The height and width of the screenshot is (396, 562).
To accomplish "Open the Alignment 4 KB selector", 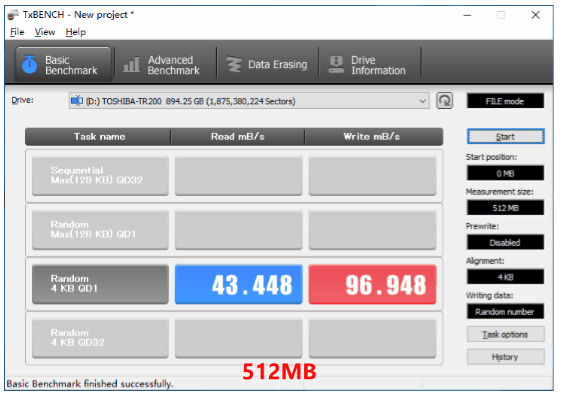I will (505, 277).
